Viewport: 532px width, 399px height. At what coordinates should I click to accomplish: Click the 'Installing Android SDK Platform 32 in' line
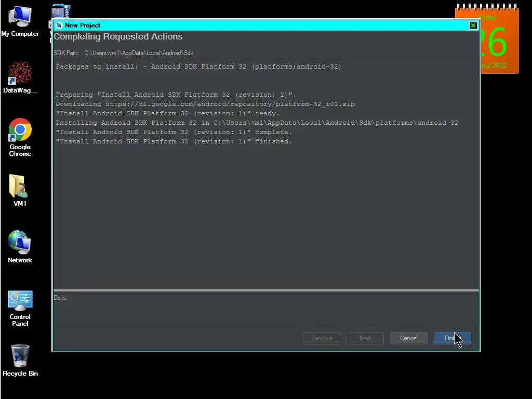(x=257, y=123)
